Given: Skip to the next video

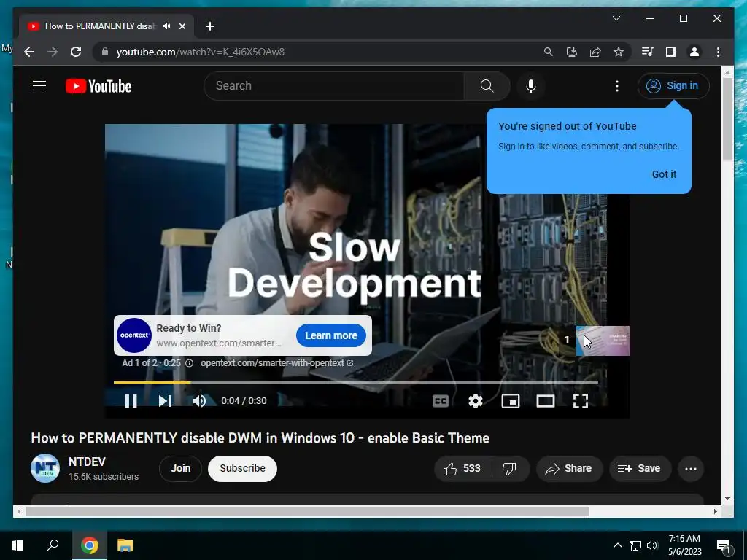Looking at the screenshot, I should click(x=165, y=401).
